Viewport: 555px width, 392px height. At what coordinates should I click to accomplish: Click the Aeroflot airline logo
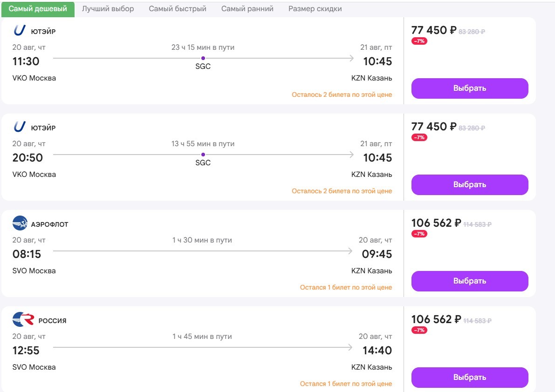[x=20, y=223]
